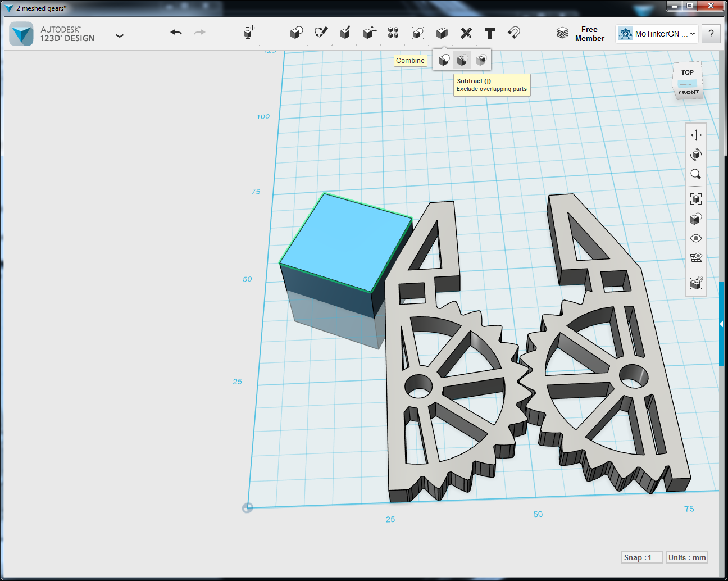Open the Modify tool menu

coord(369,33)
